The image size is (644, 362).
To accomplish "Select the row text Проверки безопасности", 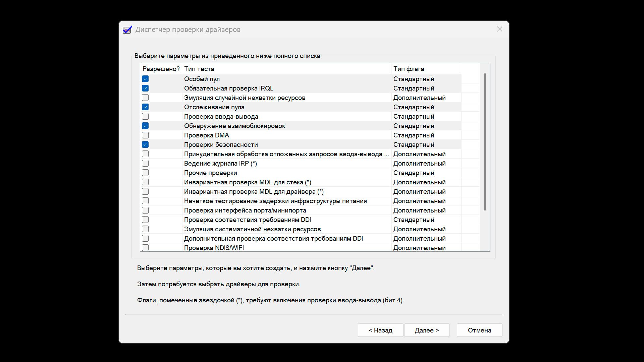I will pyautogui.click(x=221, y=144).
